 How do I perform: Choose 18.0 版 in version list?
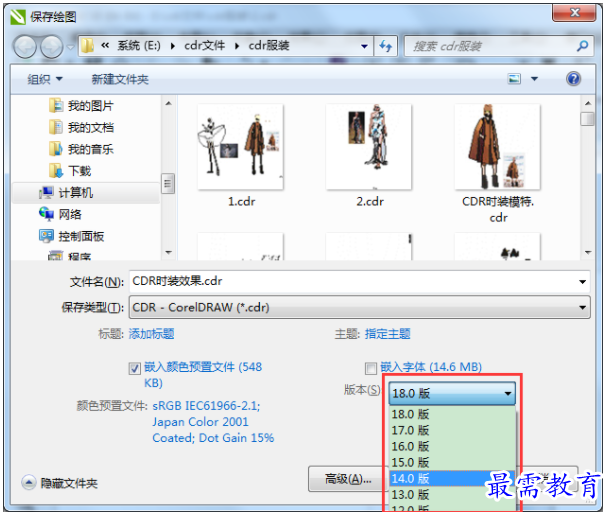(452, 414)
